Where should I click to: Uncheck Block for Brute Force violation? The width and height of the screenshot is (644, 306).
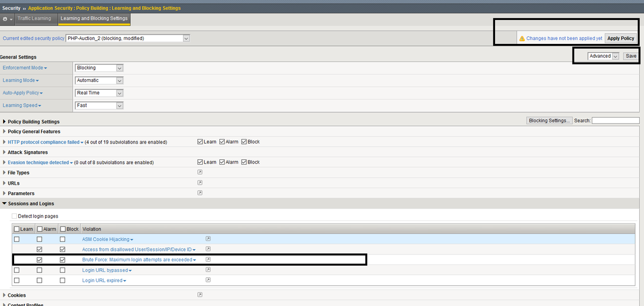(x=62, y=260)
